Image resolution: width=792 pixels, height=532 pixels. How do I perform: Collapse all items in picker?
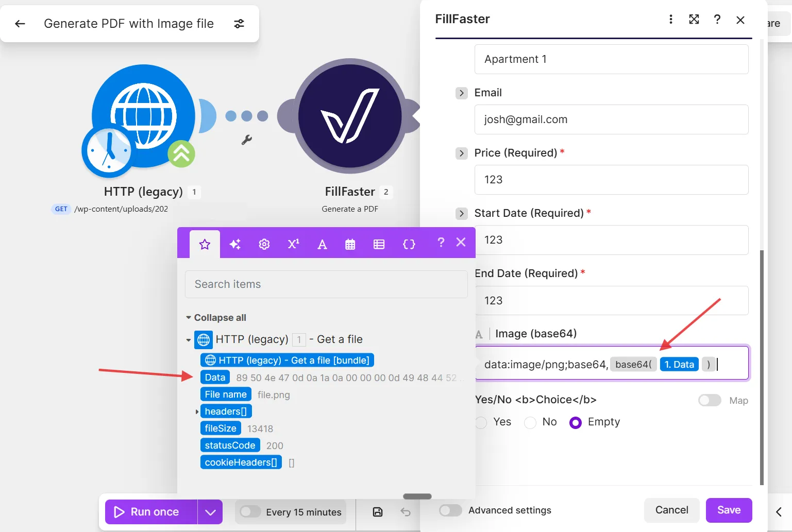click(216, 318)
